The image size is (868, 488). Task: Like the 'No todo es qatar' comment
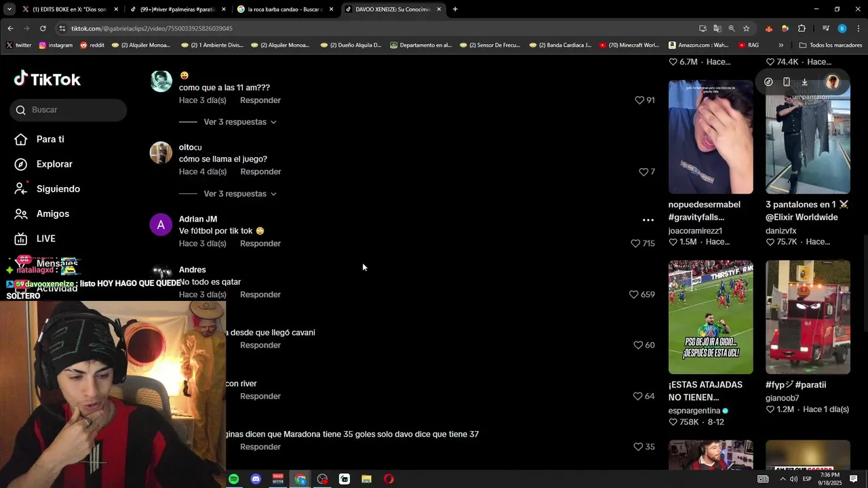pyautogui.click(x=634, y=294)
